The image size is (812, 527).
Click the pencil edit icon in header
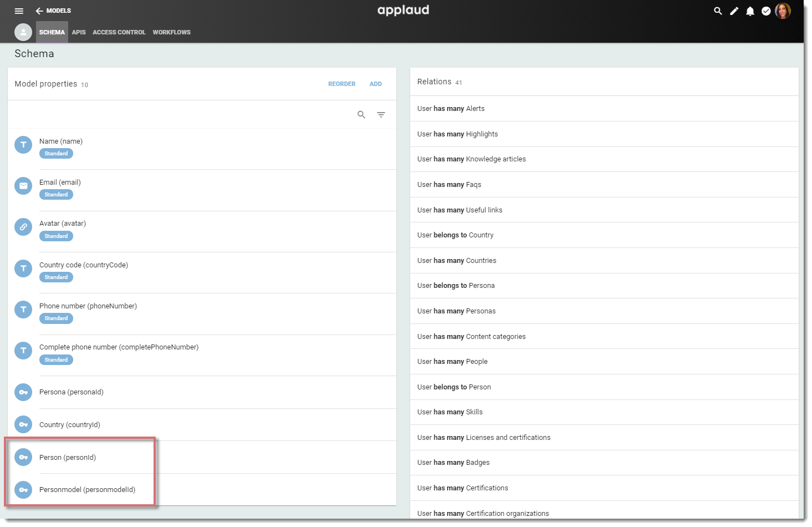click(734, 11)
